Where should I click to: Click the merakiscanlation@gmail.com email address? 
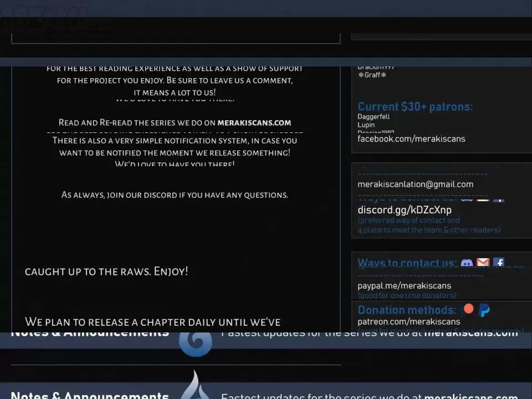tap(415, 184)
